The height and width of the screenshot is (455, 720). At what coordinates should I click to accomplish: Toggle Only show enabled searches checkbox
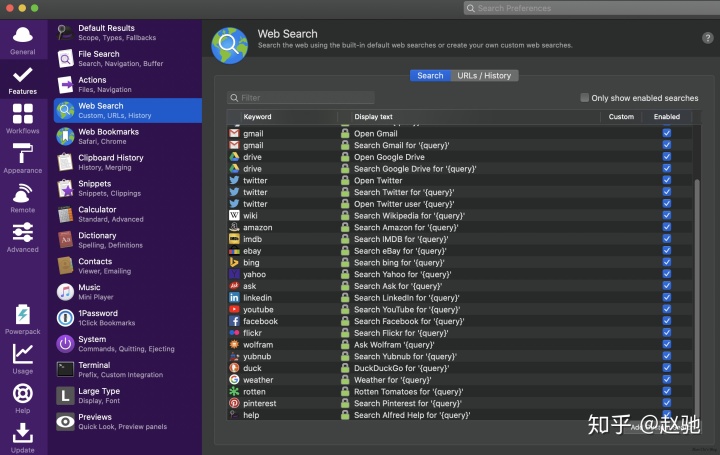click(x=585, y=98)
